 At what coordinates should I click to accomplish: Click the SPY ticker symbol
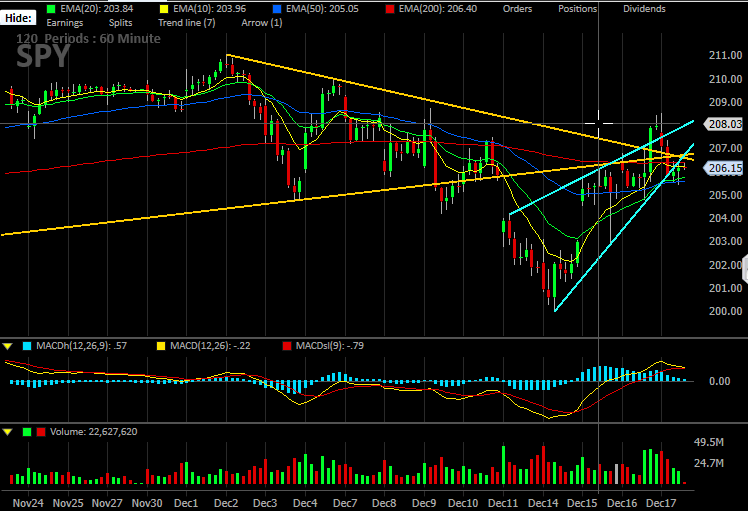43,57
